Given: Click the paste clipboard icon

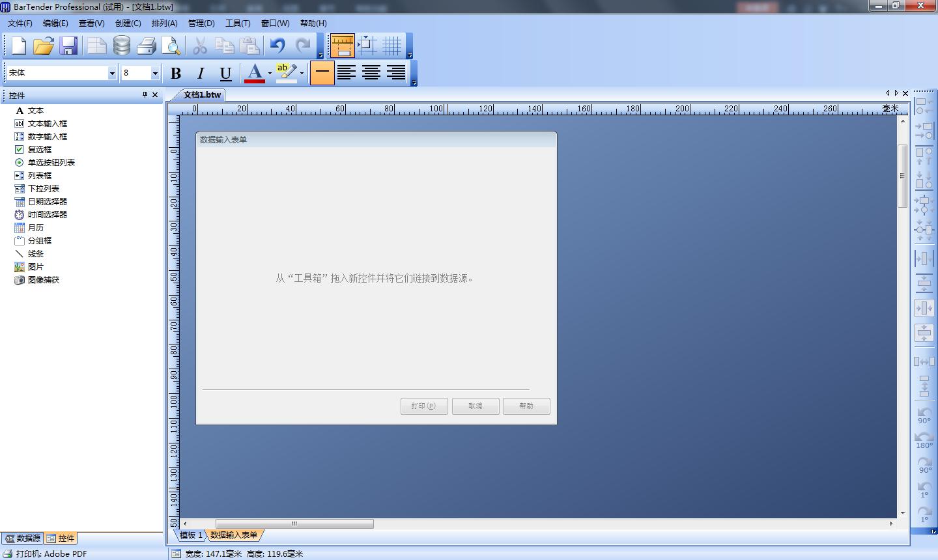Looking at the screenshot, I should click(249, 46).
